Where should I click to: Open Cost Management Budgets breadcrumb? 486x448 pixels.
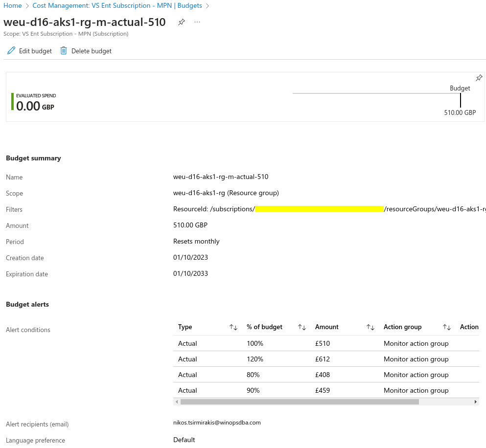click(x=117, y=6)
